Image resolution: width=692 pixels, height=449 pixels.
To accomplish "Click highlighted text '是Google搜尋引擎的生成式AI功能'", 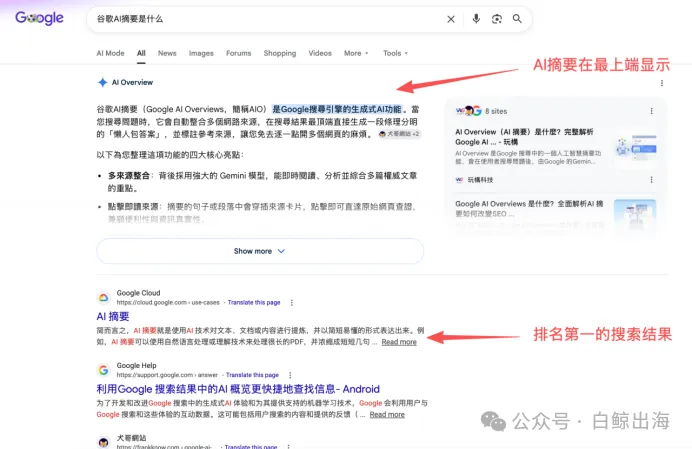I will tap(337, 109).
